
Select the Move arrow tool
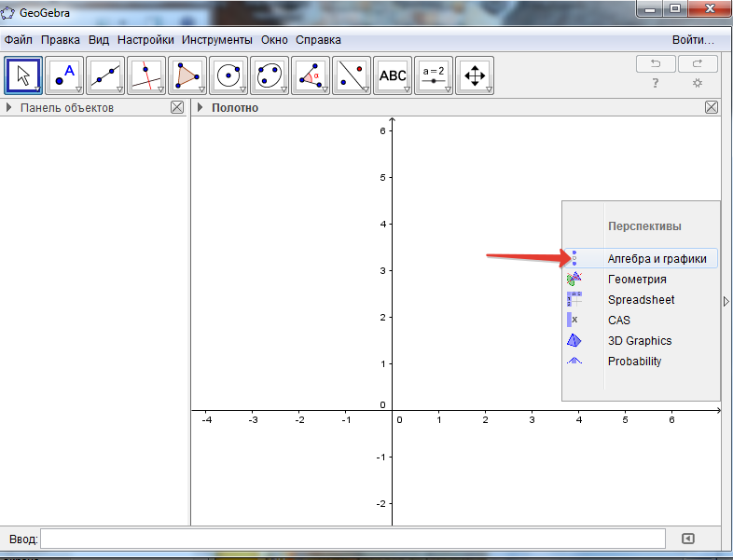coord(23,75)
